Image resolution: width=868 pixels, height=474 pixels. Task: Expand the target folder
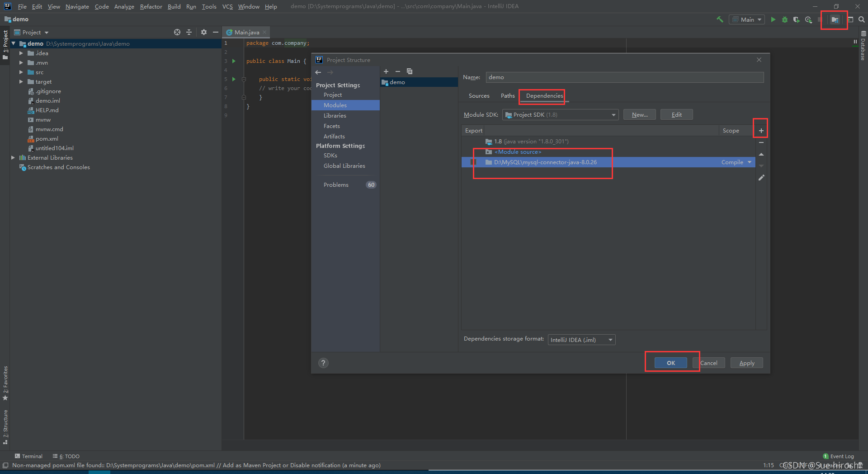pos(21,81)
